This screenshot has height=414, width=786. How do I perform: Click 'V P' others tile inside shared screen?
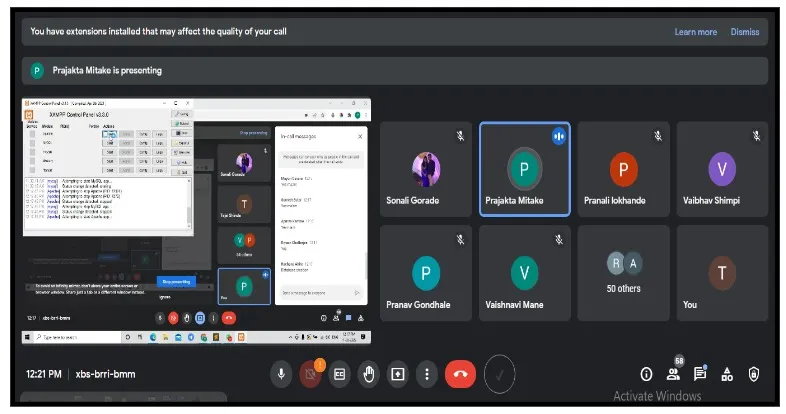click(244, 246)
